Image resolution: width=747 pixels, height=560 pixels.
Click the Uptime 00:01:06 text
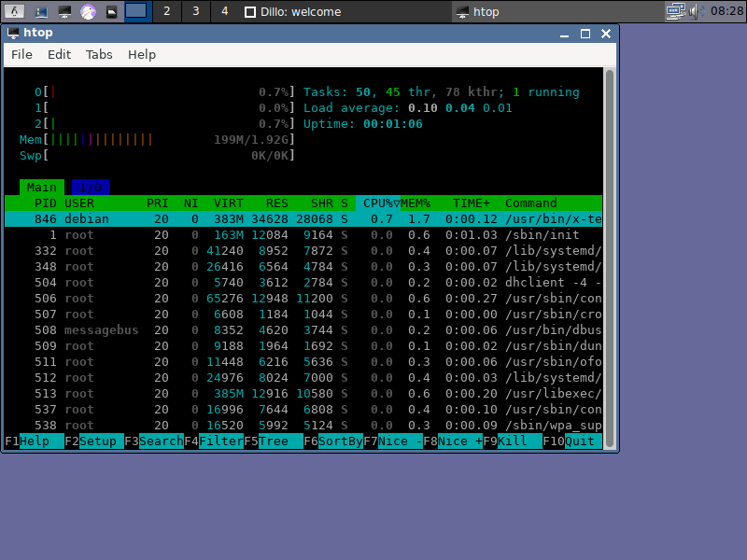pos(363,124)
